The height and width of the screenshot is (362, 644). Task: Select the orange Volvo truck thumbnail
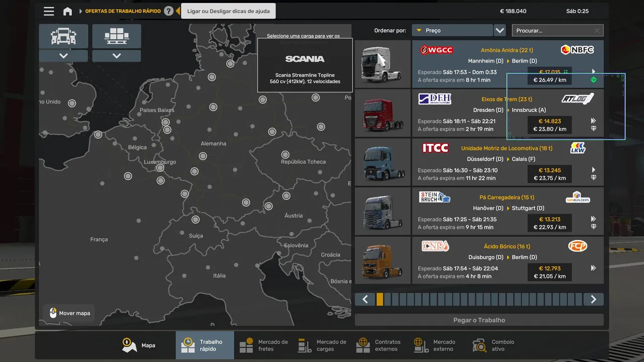tap(383, 260)
